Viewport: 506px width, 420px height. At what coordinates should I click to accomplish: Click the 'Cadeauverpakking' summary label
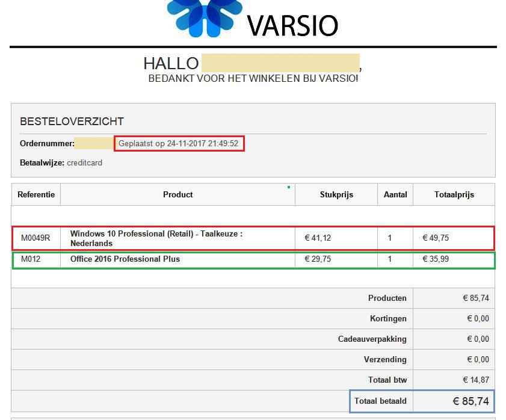point(372,339)
